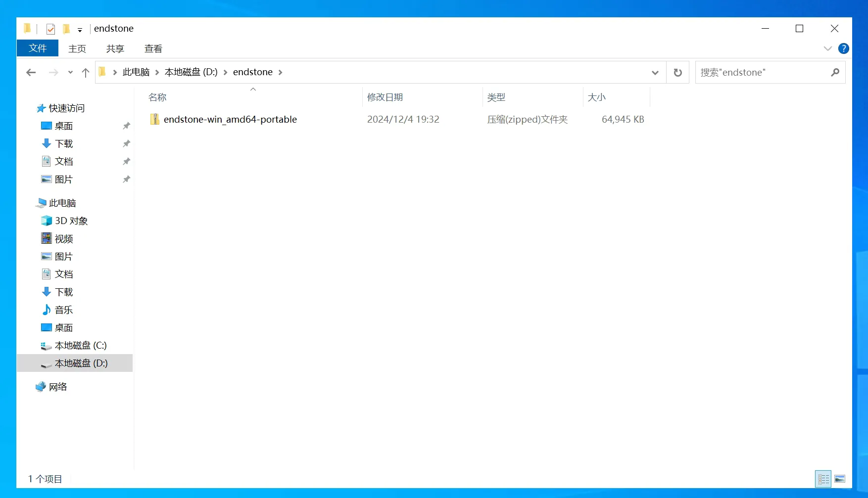The width and height of the screenshot is (868, 498).
Task: Click the Properties quick access toolbar icon
Action: pyautogui.click(x=50, y=29)
